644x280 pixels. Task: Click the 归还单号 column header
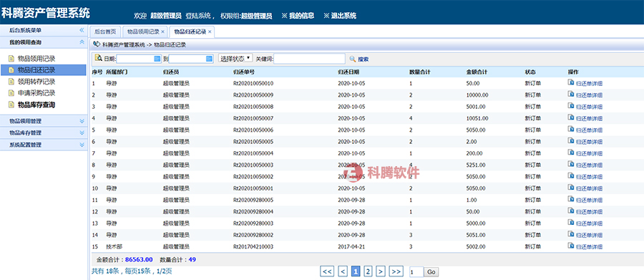click(244, 72)
